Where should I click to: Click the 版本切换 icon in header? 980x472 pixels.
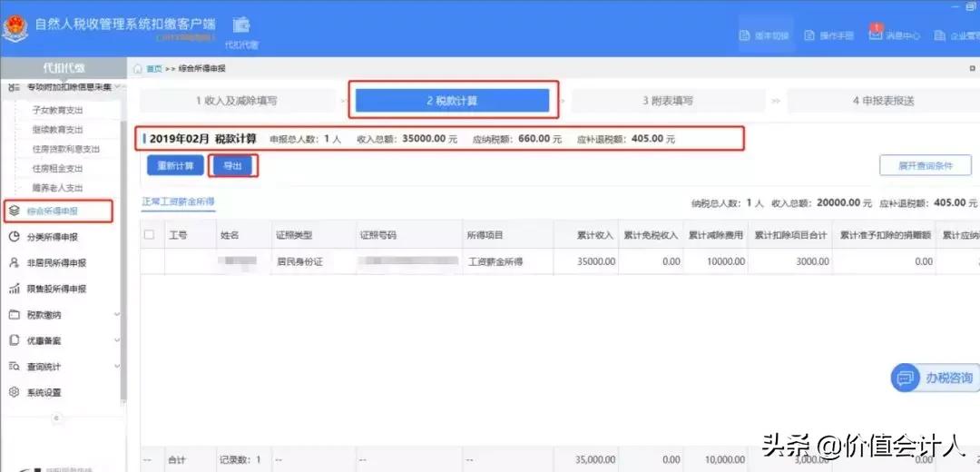(x=744, y=35)
